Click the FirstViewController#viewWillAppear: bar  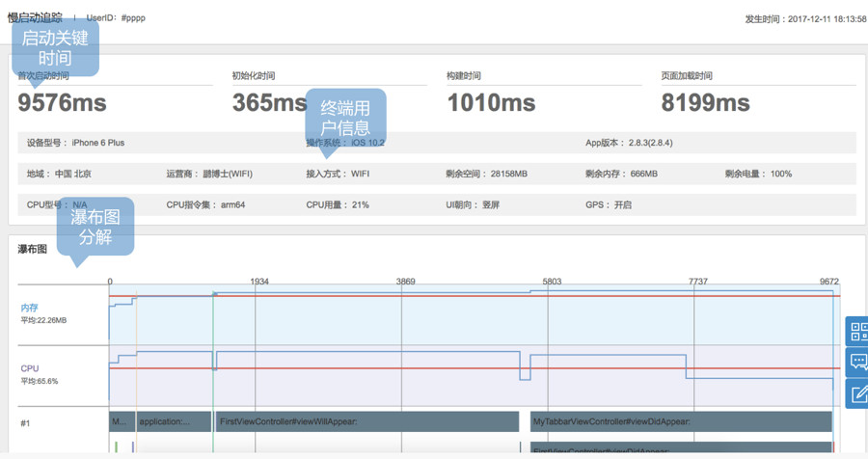coord(366,421)
